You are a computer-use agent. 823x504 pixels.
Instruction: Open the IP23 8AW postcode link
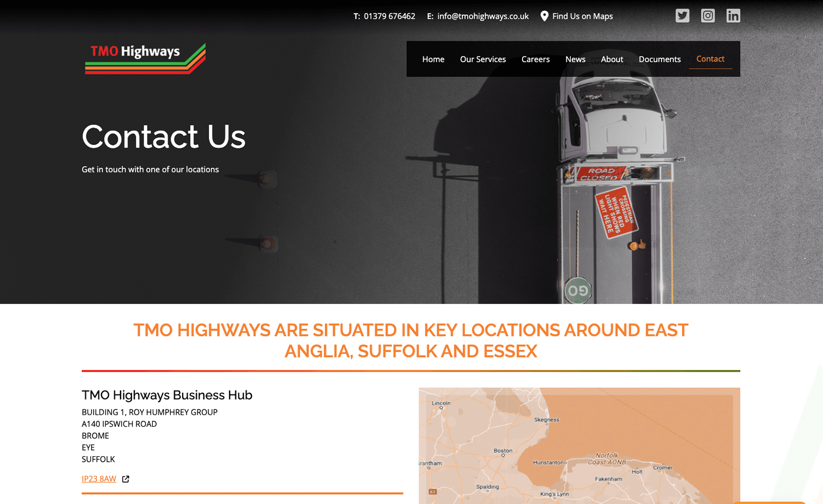pyautogui.click(x=99, y=479)
